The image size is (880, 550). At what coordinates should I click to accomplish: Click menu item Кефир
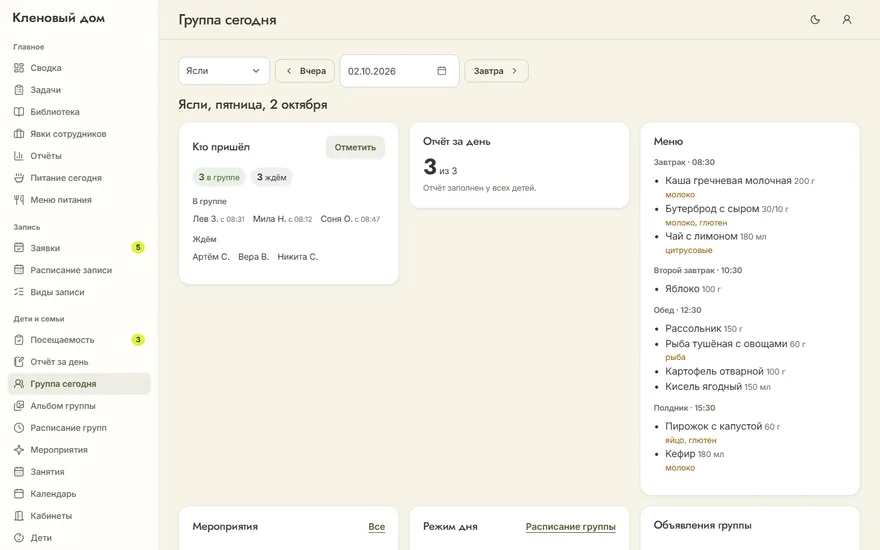(680, 454)
